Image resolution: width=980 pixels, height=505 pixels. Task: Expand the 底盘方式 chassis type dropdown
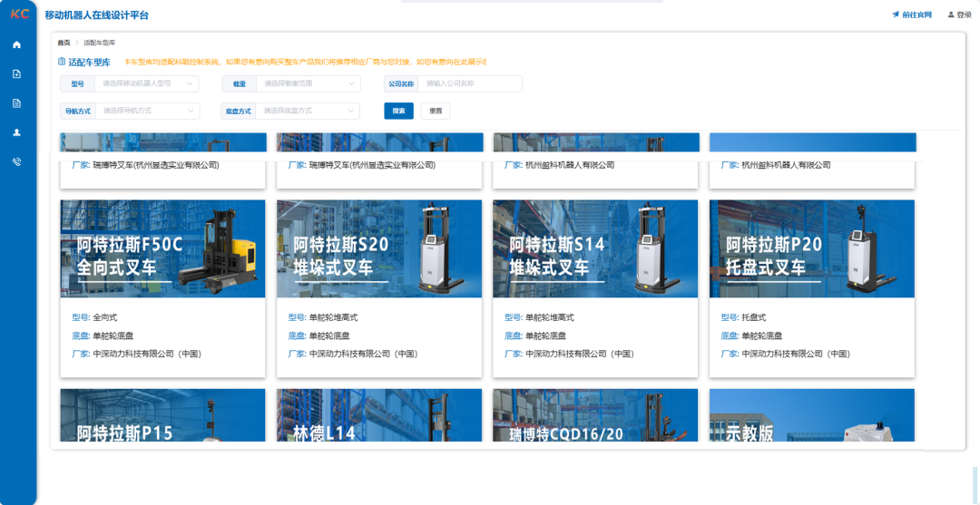[308, 111]
